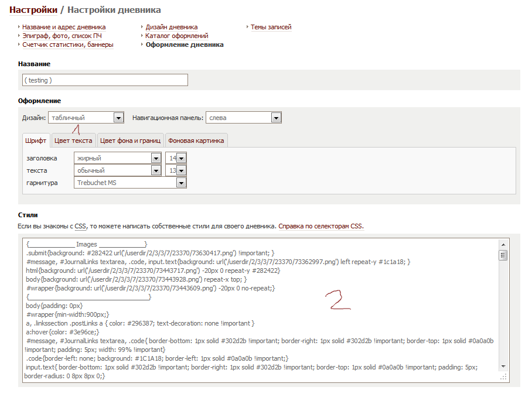The image size is (532, 397).
Task: Click the styles scrollbar up arrow
Action: (x=503, y=244)
